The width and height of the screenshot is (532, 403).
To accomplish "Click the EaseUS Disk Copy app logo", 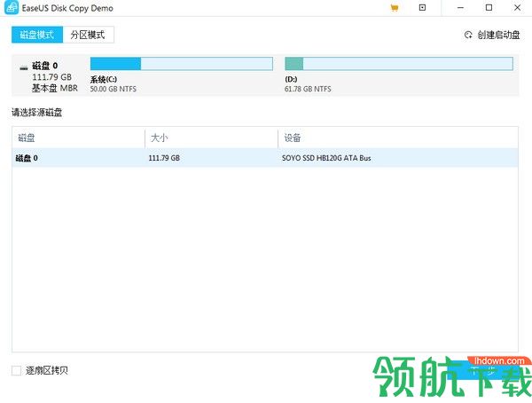I will tap(12, 8).
